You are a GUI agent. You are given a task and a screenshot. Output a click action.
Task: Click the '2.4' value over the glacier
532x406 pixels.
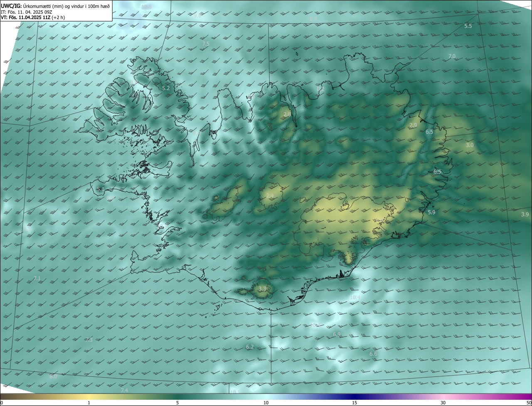tap(270, 196)
